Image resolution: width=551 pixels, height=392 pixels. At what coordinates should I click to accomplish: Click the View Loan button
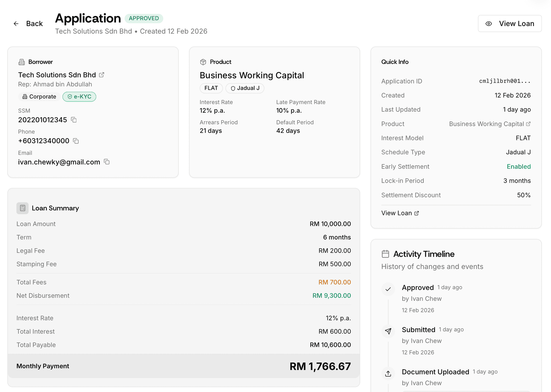510,24
